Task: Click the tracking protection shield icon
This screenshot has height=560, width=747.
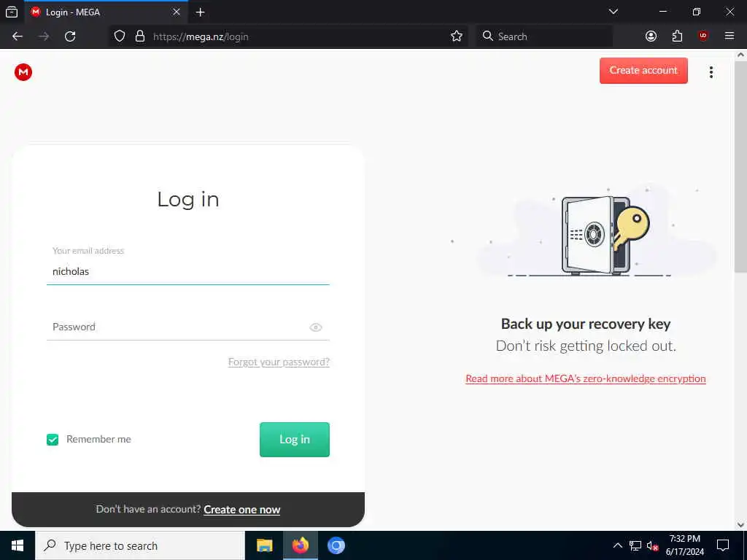Action: point(120,36)
